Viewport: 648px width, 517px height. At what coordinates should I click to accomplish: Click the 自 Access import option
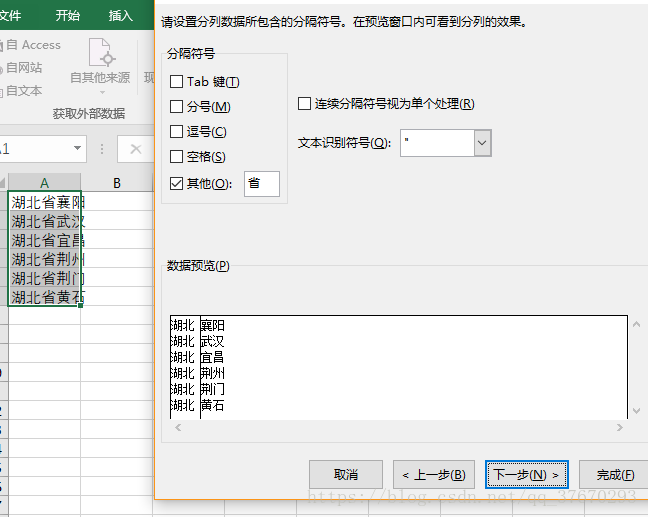click(x=31, y=45)
